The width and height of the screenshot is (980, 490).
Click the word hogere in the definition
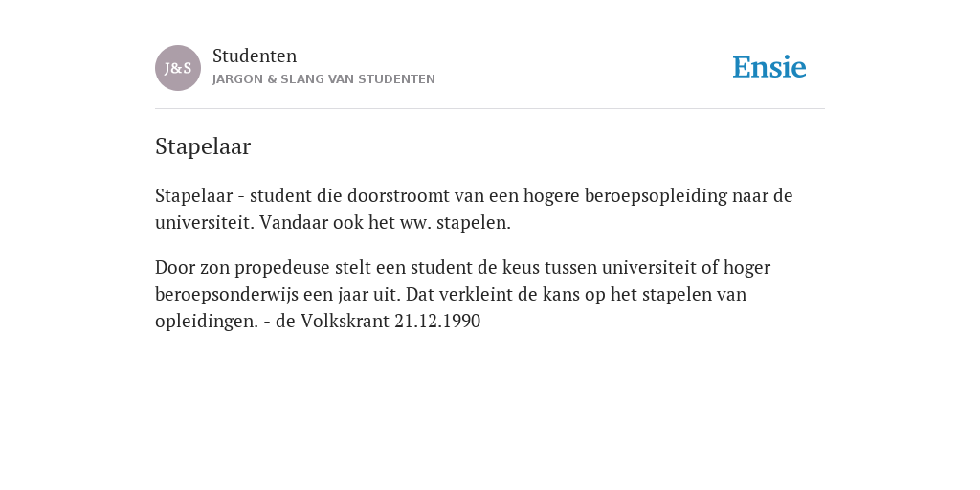(551, 197)
